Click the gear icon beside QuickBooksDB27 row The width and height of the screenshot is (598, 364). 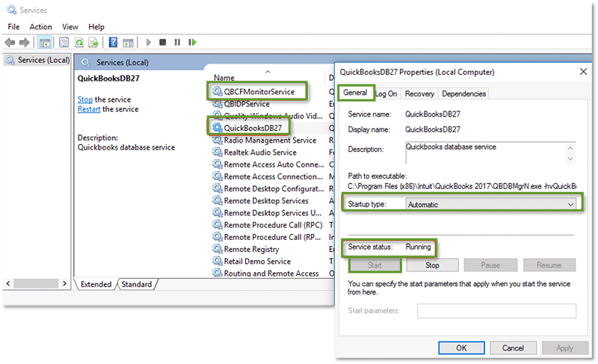[x=218, y=128]
